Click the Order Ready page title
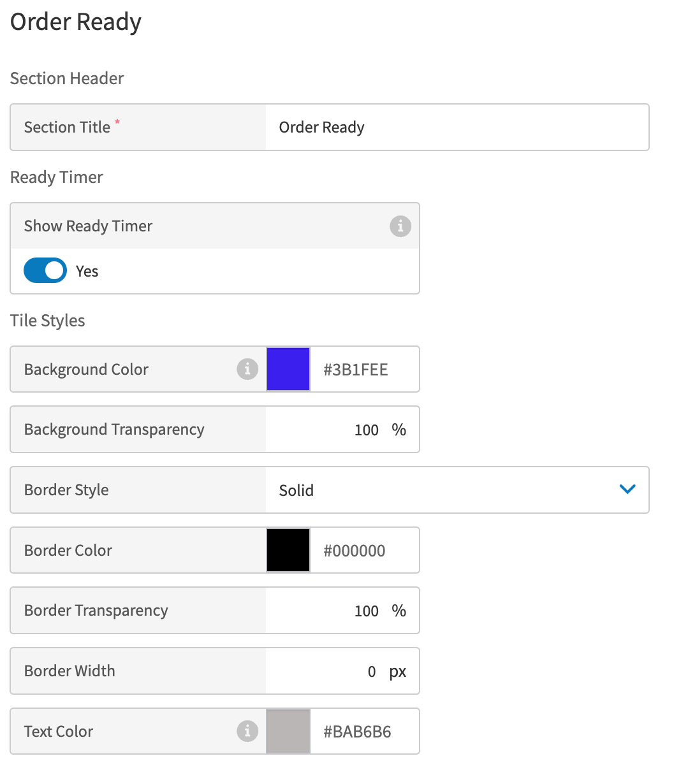Screen dimensions: 681x784 coord(75,22)
